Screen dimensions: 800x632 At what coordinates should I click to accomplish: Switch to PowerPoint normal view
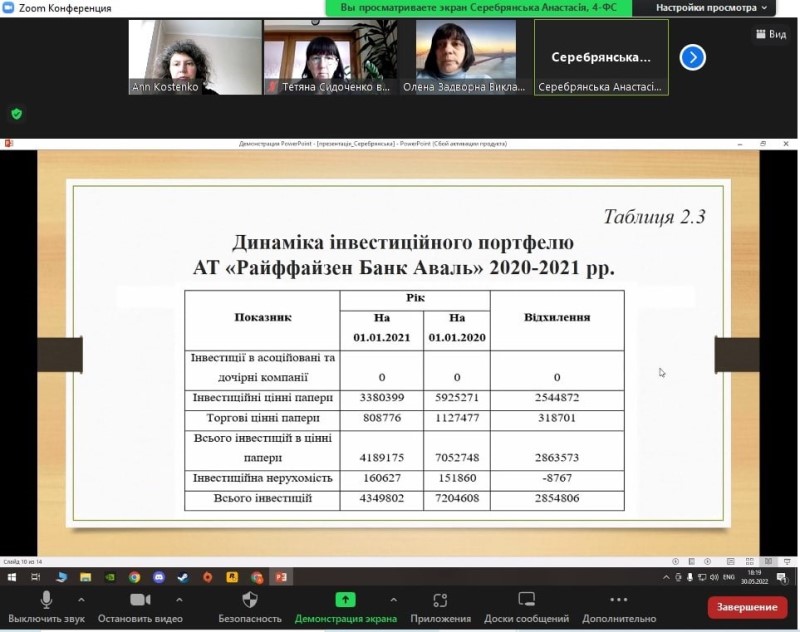click(x=731, y=562)
